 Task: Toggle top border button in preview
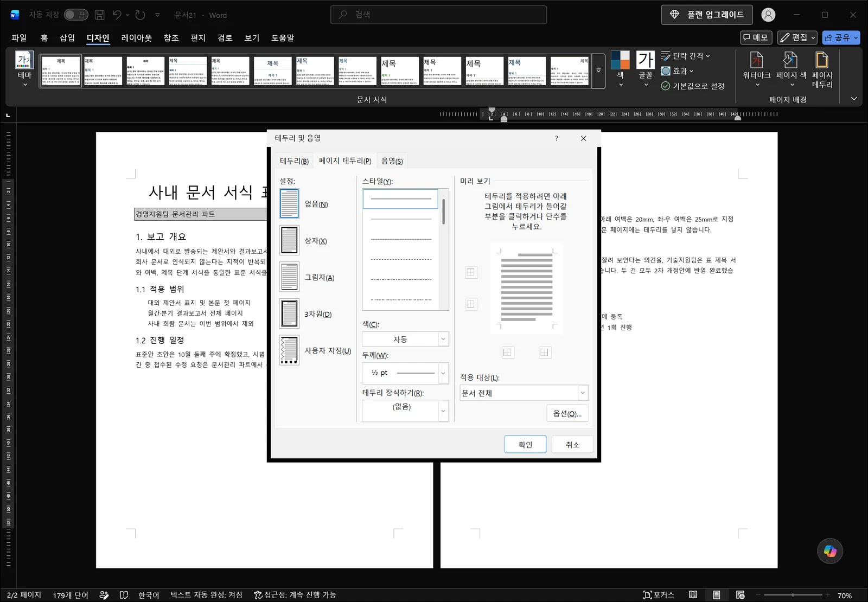471,272
